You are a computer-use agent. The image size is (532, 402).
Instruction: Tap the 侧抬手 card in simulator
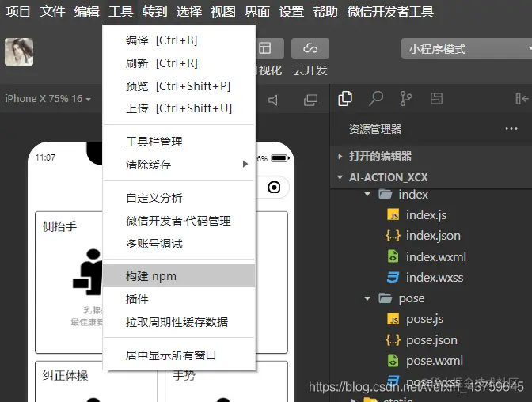(69, 283)
